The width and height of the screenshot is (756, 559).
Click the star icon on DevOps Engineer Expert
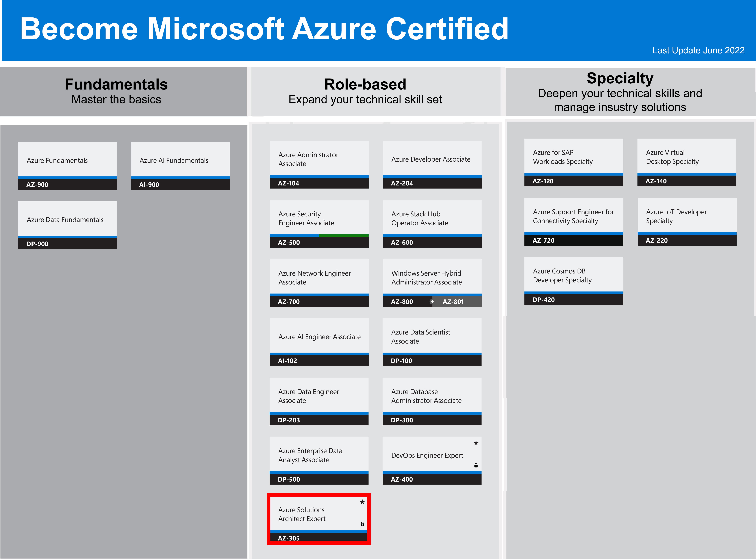(476, 443)
